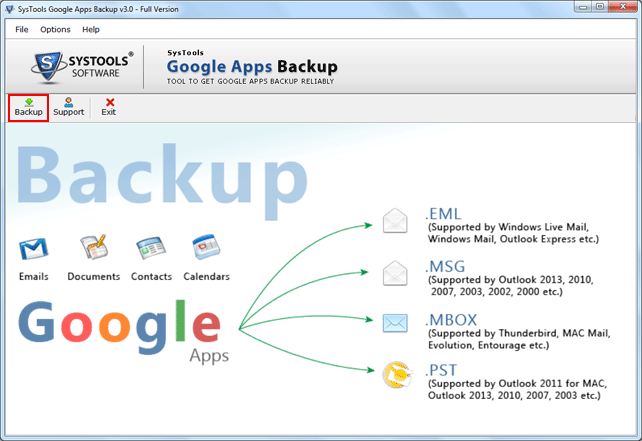
Task: Click the title bar application icon
Action: click(10, 9)
